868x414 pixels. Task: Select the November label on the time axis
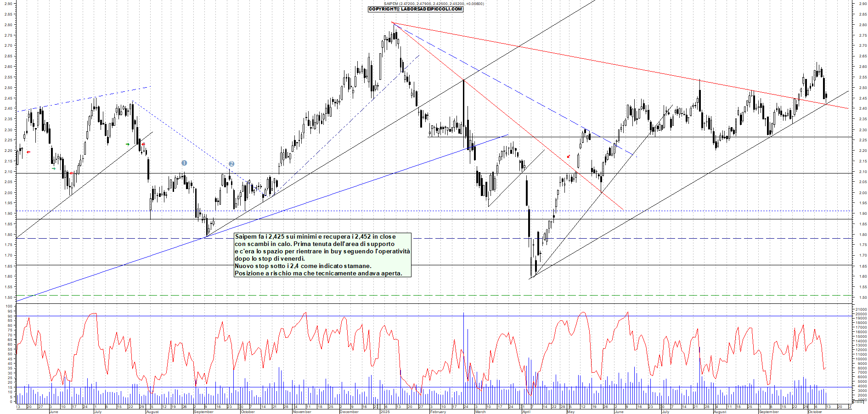(x=302, y=412)
